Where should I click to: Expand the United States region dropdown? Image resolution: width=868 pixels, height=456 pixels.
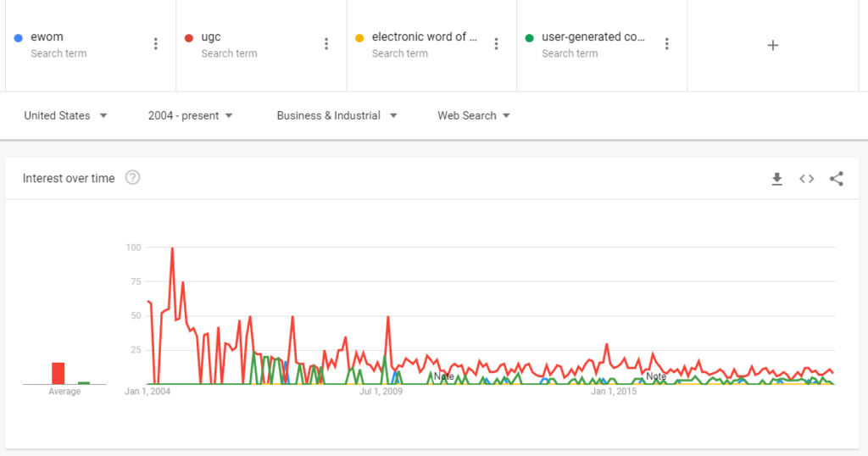65,115
